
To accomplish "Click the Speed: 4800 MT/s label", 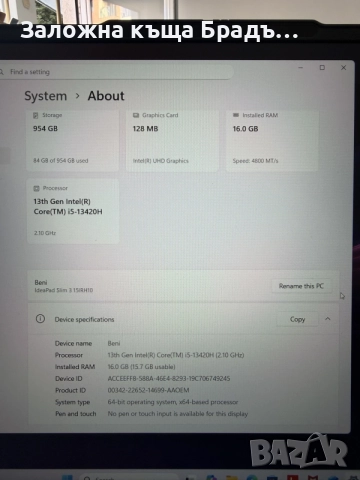I will (x=255, y=161).
